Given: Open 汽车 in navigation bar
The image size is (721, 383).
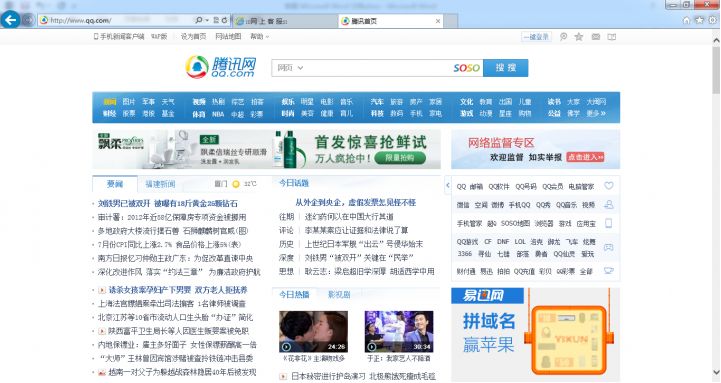Looking at the screenshot, I should click(377, 102).
